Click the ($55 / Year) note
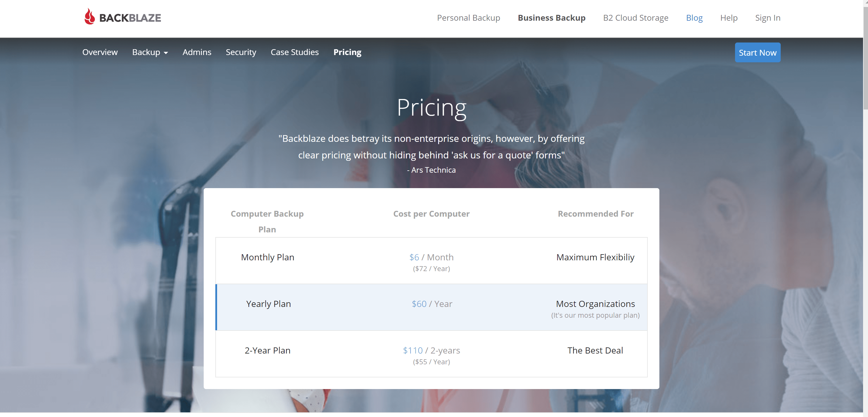The image size is (868, 417). 431,362
